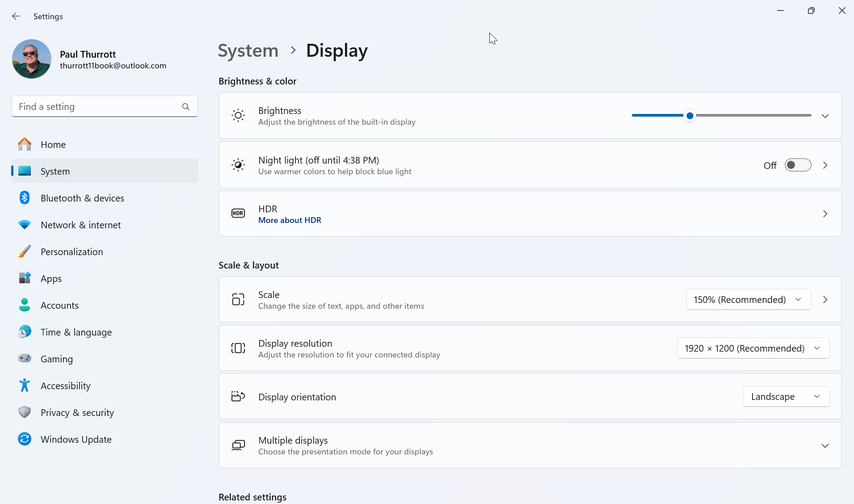Open the Display orientation Landscape dropdown
The height and width of the screenshot is (504, 854).
(786, 397)
